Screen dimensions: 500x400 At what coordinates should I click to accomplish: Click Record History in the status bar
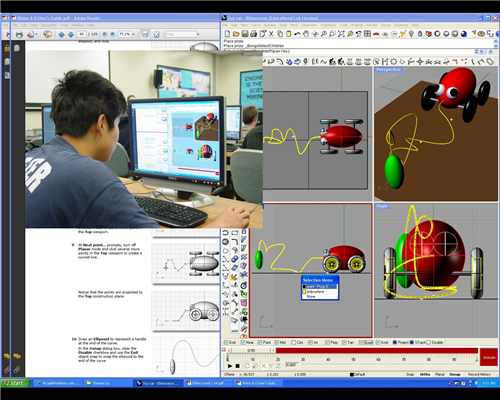point(479,374)
